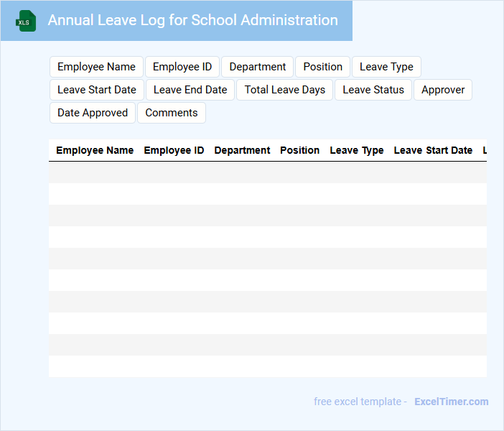Screen dimensions: 504x431
Task: Click the Leave Start Date column header
Action: pos(433,150)
